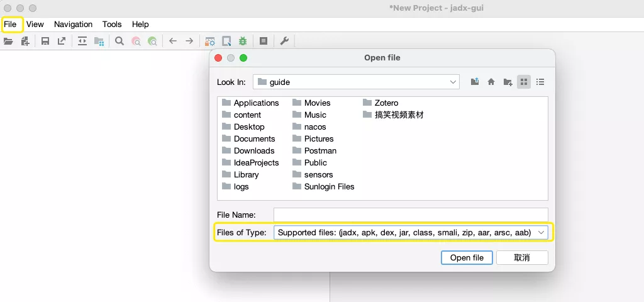Select the Applications folder
The height and width of the screenshot is (302, 644).
(x=250, y=103)
